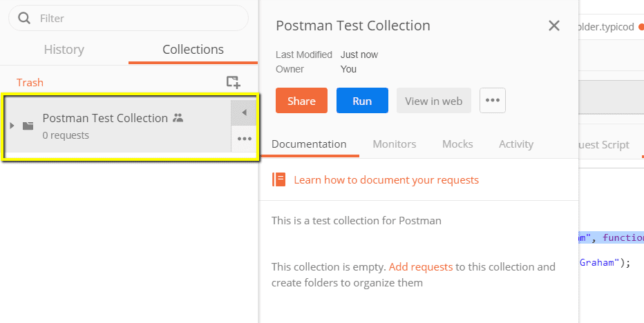This screenshot has width=644, height=323.
Task: Click the new collection icon
Action: pyautogui.click(x=234, y=82)
